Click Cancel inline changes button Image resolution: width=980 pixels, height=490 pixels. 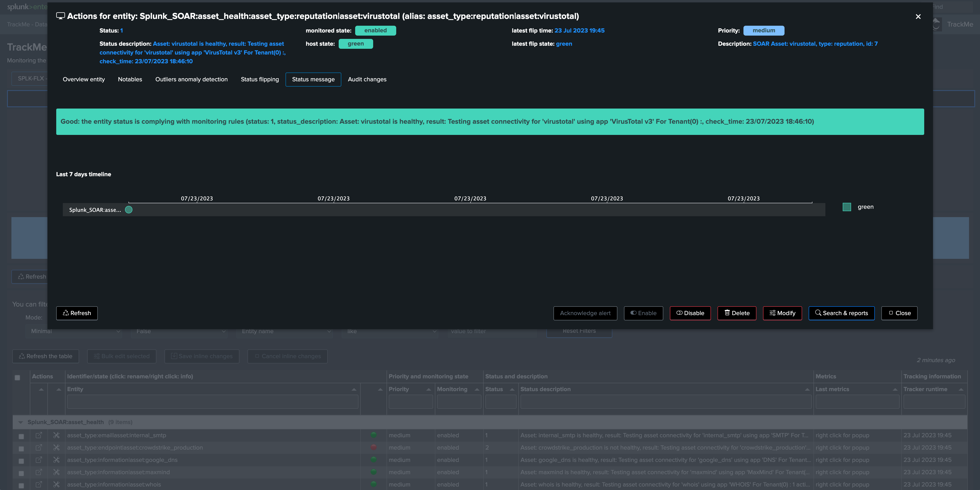click(288, 356)
